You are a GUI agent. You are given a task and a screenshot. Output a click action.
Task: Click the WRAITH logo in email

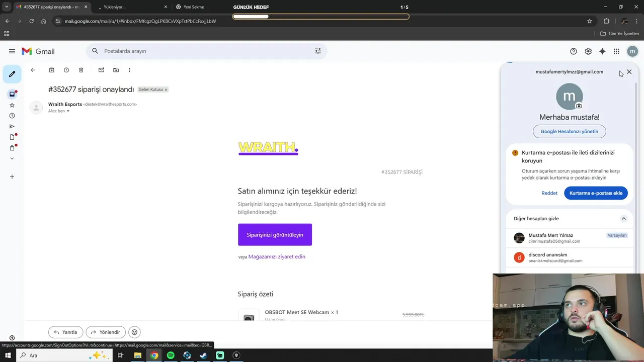[x=268, y=148]
